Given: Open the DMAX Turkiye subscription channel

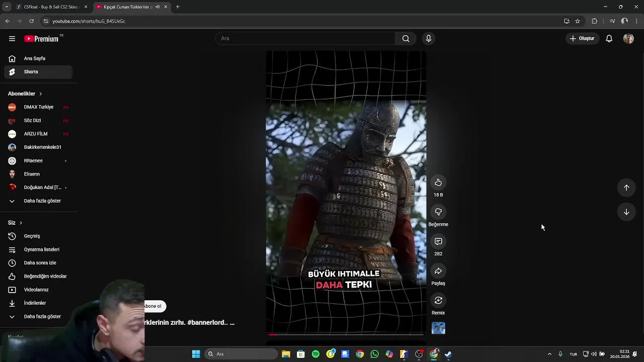Looking at the screenshot, I should tap(38, 107).
